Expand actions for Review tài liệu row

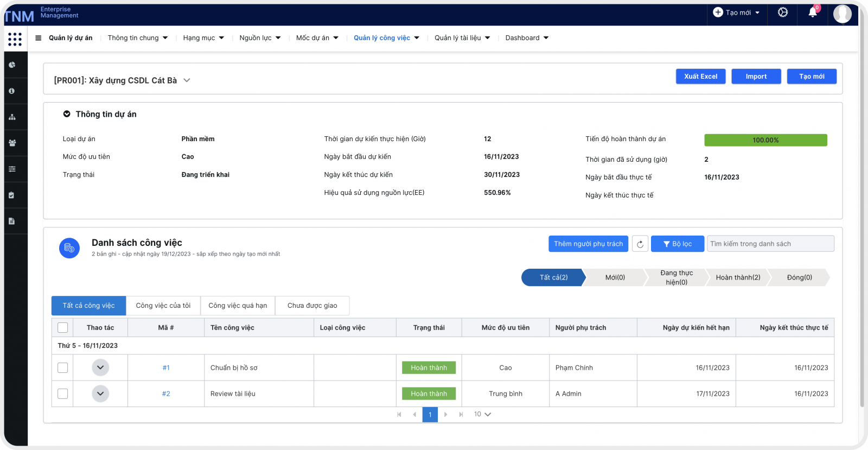pos(100,394)
